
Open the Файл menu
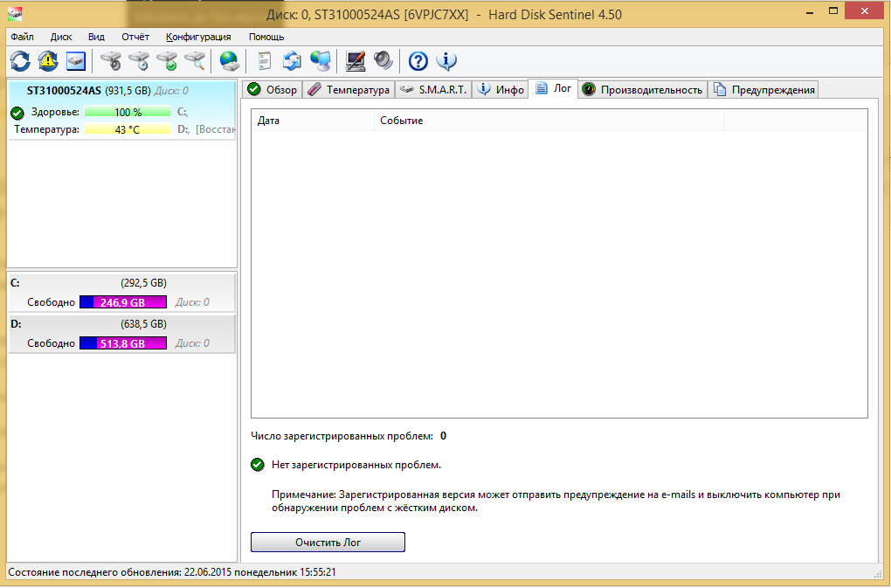(23, 37)
